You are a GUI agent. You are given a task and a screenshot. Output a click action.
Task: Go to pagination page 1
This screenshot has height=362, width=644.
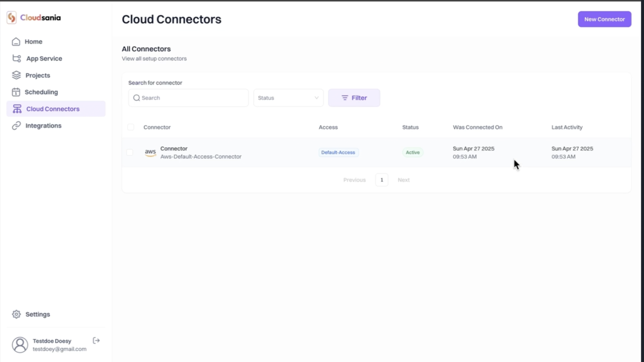382,180
